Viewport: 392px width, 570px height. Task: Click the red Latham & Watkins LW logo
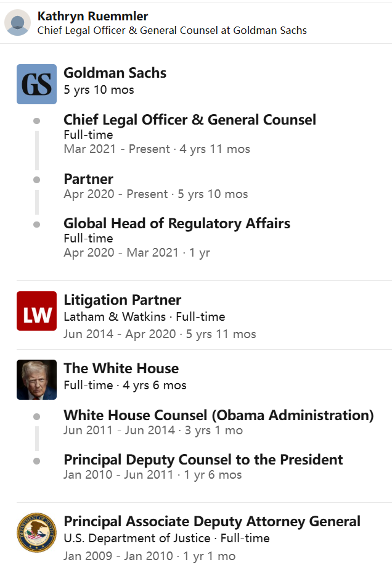36,311
